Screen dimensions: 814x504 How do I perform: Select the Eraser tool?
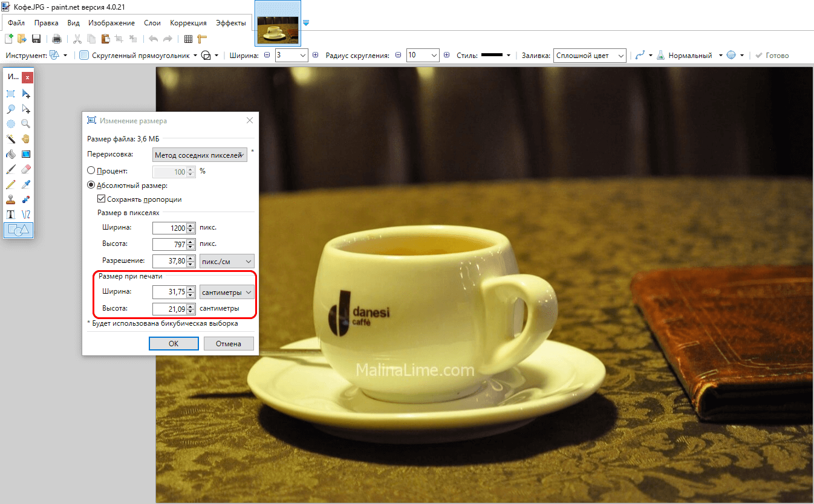tap(26, 169)
